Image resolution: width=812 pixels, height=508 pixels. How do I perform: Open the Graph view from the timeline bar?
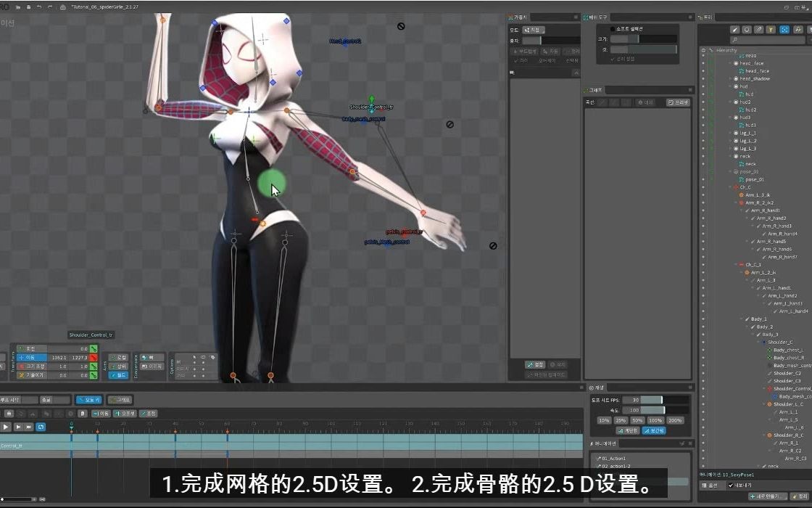[x=120, y=400]
